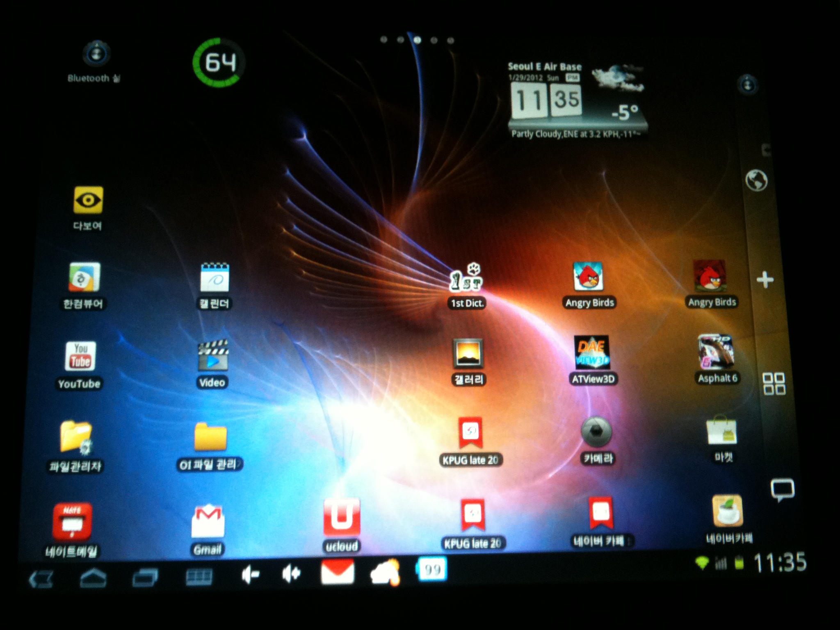840x630 pixels.
Task: Launch the Video player app
Action: (x=213, y=355)
